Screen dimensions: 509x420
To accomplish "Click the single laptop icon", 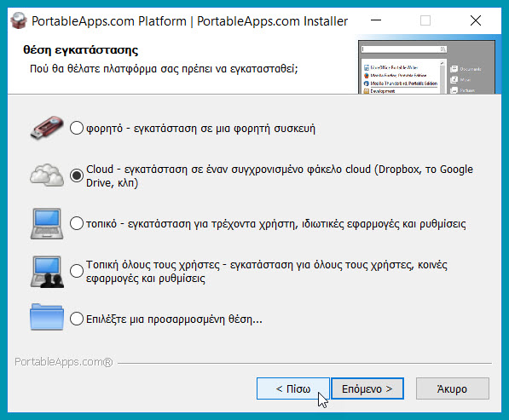I will (x=47, y=223).
